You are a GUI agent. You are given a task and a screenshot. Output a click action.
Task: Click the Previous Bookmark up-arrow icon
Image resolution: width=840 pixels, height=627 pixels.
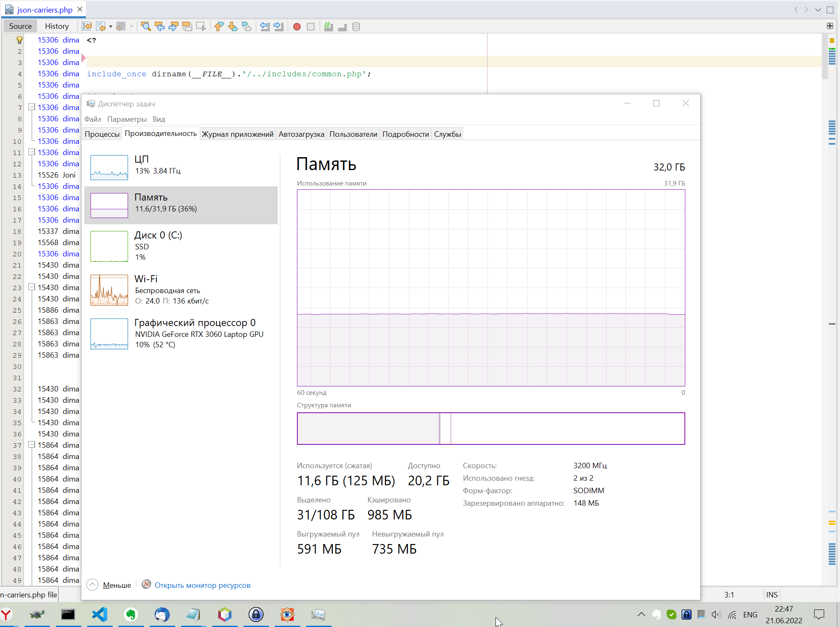tap(219, 27)
